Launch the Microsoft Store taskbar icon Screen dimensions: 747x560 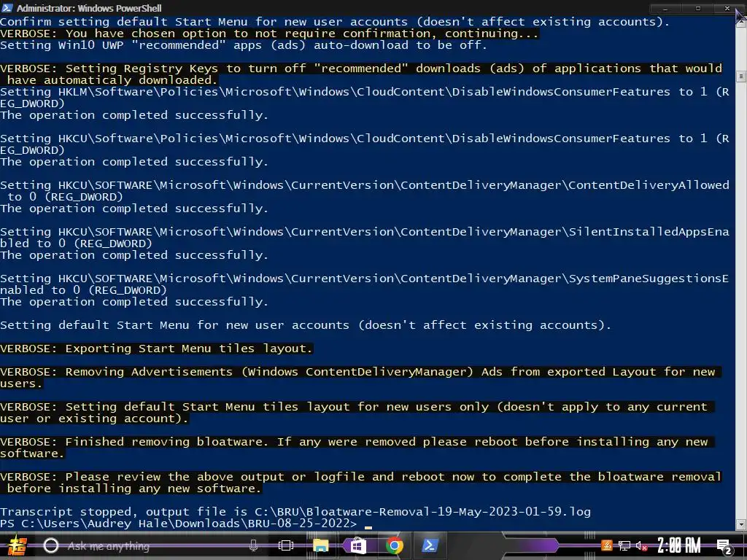tap(357, 545)
